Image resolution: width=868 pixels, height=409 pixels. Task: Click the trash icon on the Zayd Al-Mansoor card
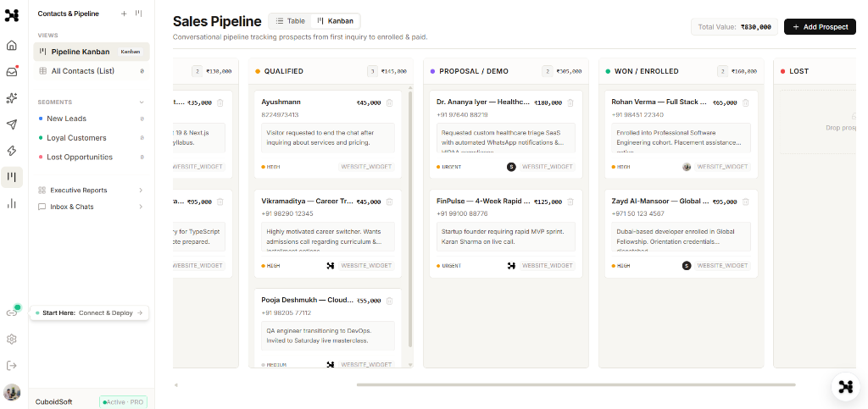point(746,202)
